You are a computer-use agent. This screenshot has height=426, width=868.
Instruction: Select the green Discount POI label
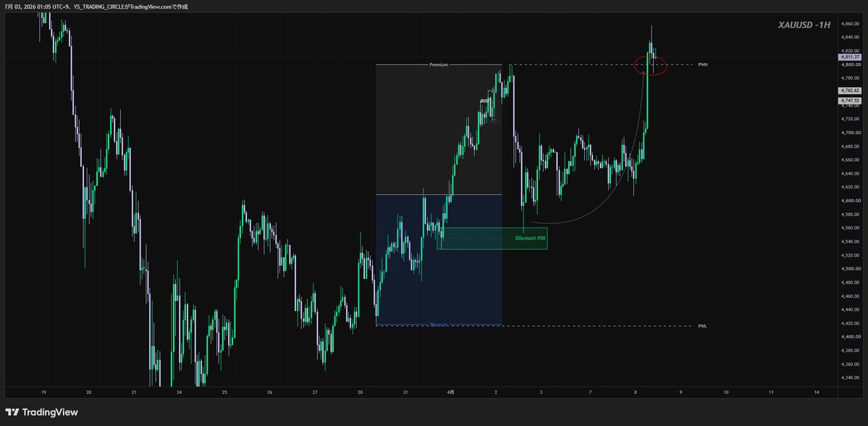tap(530, 238)
